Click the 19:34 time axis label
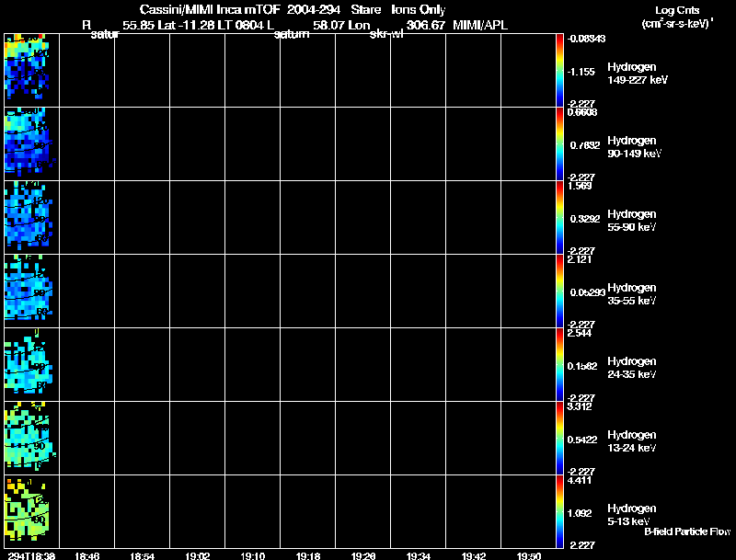Screen dimensions: 736x560 419,555
